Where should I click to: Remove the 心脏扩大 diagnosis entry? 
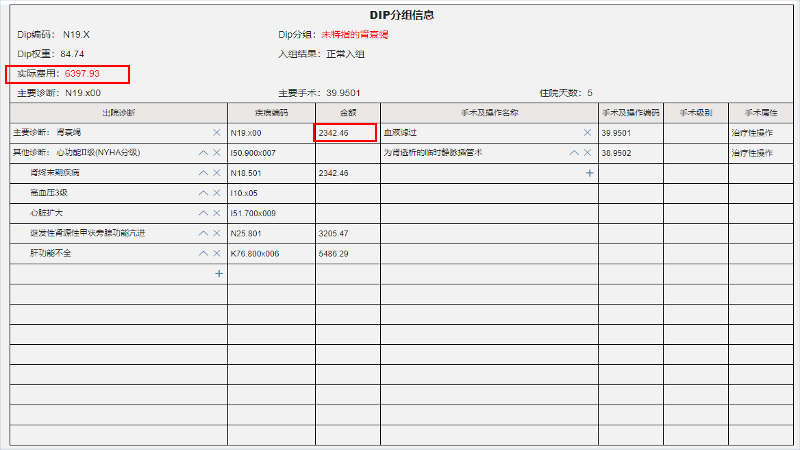click(x=217, y=213)
